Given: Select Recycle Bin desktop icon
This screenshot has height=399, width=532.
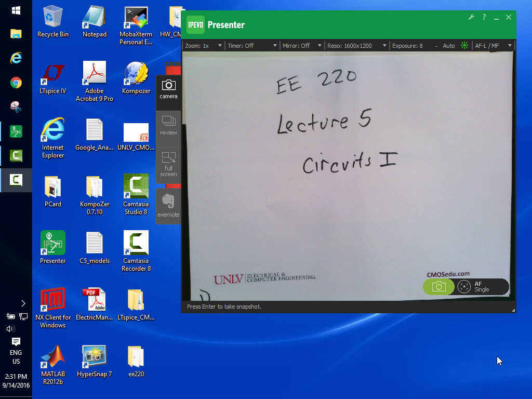Looking at the screenshot, I should pyautogui.click(x=53, y=22).
